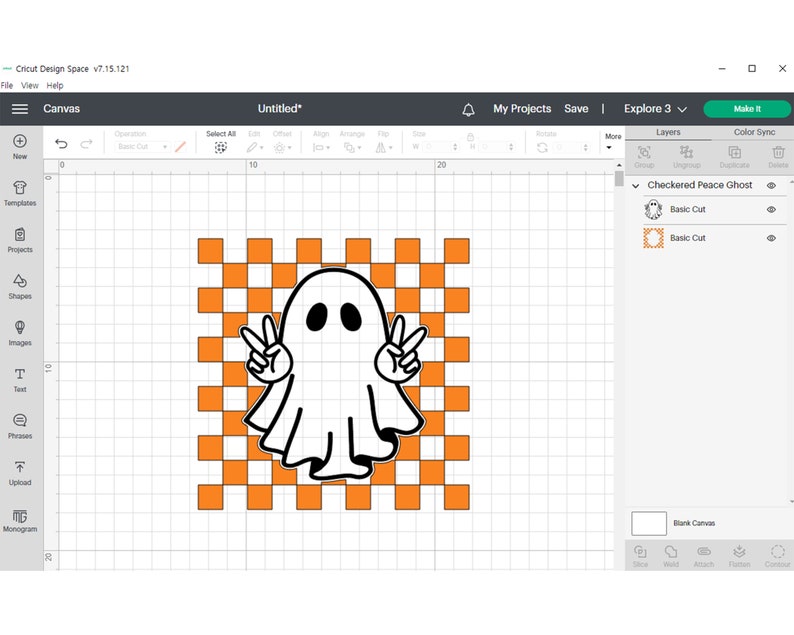Open notifications bell
The width and height of the screenshot is (794, 635).
(468, 109)
